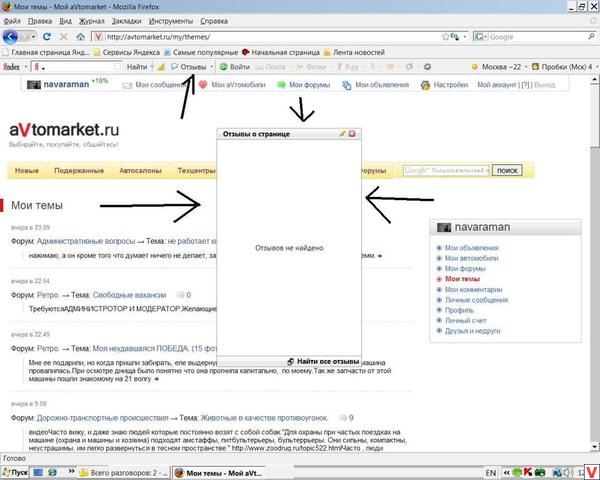Click the Выход logout link
This screenshot has width=600, height=480.
[544, 85]
